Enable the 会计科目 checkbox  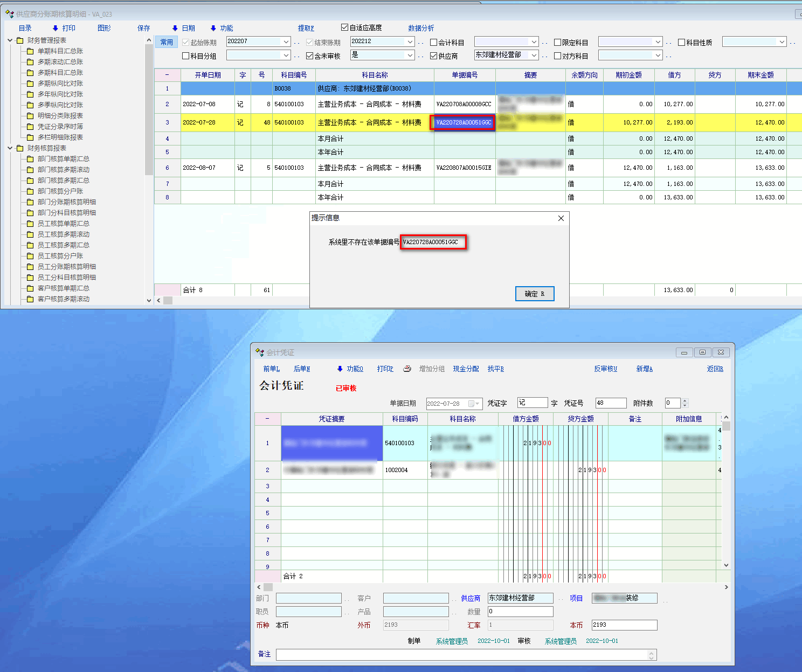434,42
